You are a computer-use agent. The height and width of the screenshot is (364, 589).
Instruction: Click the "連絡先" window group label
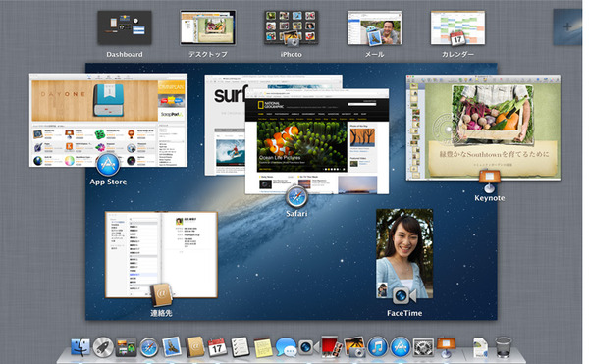[161, 313]
